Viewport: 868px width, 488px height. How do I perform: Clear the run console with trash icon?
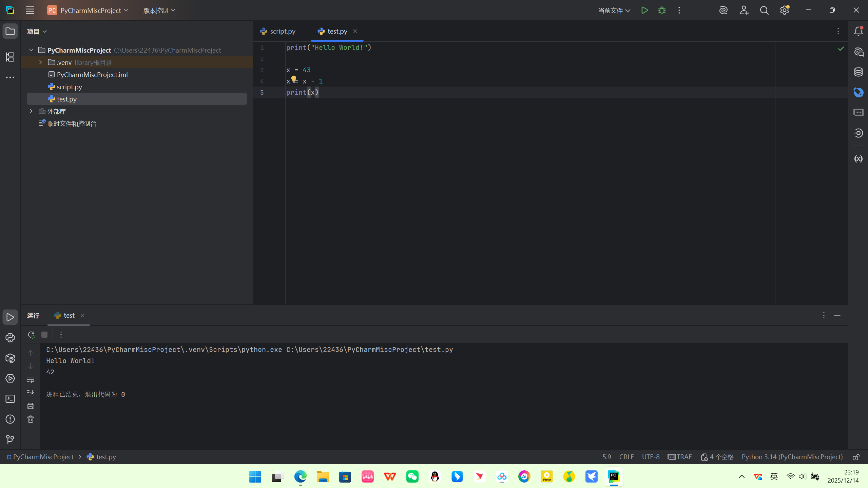click(31, 419)
